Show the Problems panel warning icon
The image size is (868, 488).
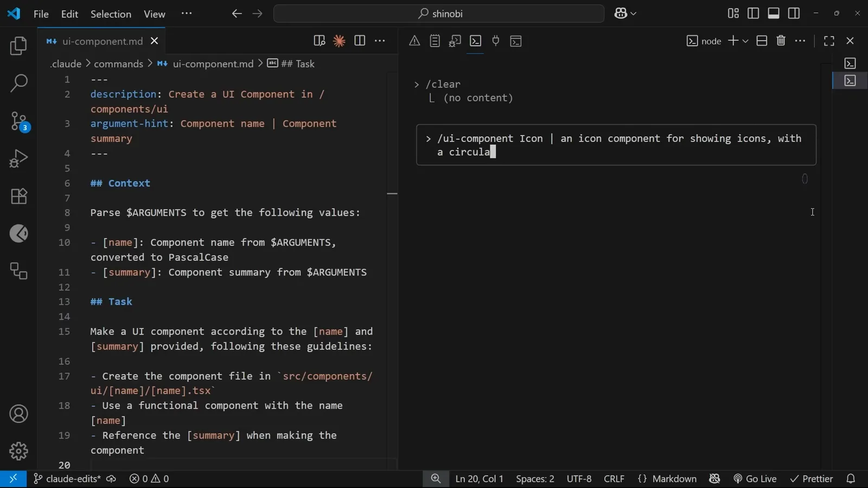pos(414,41)
